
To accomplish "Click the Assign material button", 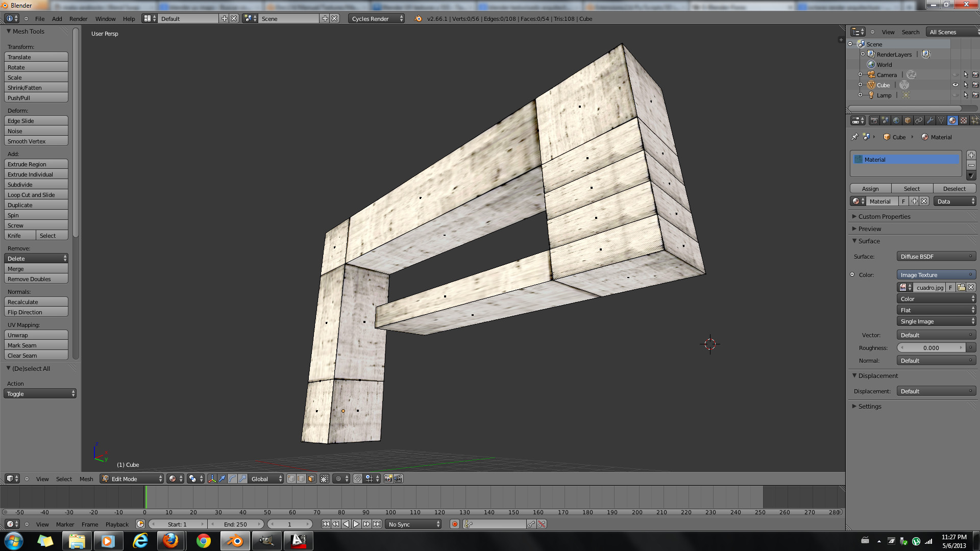I will [870, 189].
